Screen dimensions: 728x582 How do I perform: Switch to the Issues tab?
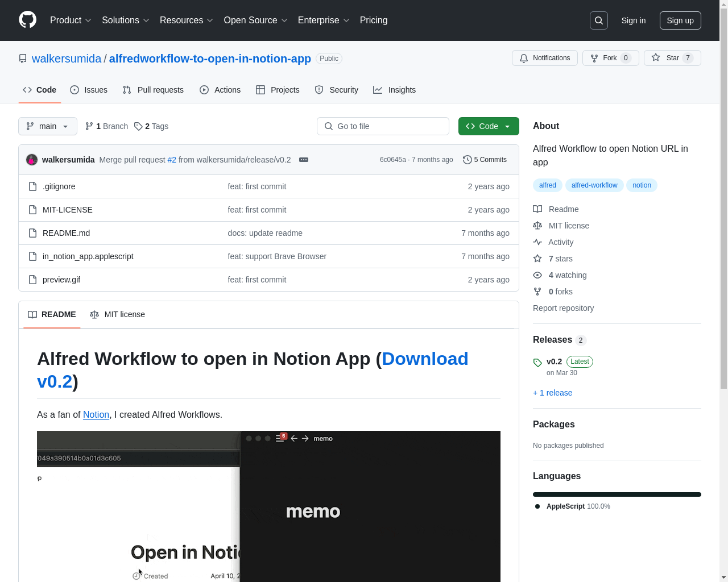point(89,90)
